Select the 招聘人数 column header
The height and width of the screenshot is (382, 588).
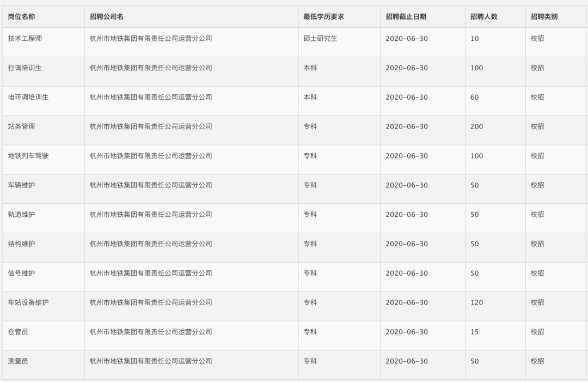click(x=484, y=17)
